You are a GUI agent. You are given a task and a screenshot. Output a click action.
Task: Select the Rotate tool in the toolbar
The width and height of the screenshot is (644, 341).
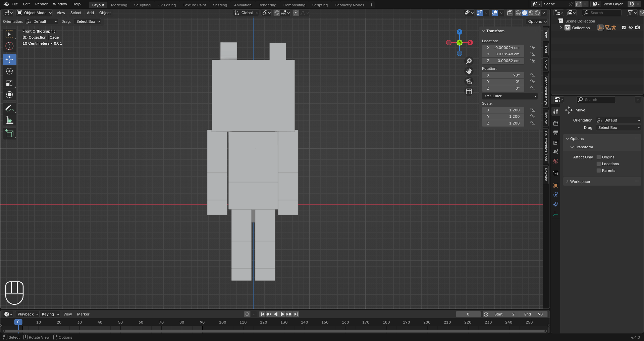9,71
